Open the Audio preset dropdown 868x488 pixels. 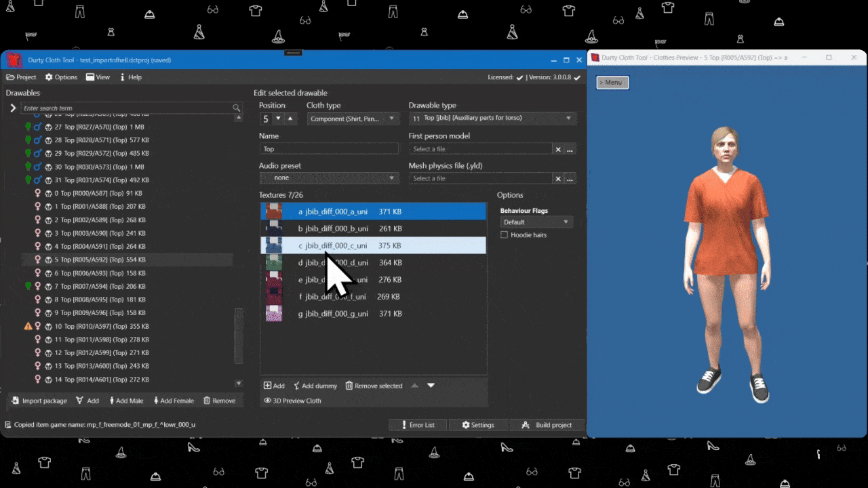pos(329,178)
